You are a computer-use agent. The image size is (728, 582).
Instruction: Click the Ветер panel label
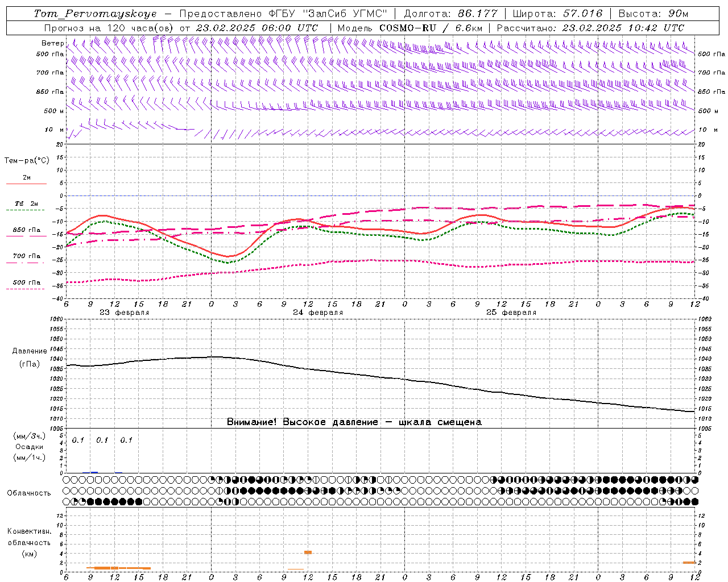[52, 43]
